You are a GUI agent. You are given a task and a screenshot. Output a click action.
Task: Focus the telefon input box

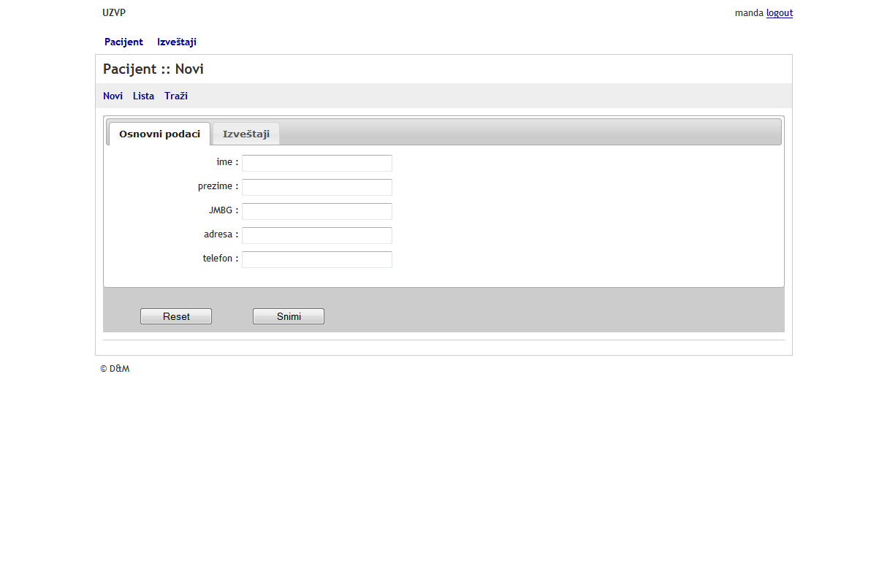[x=316, y=259]
